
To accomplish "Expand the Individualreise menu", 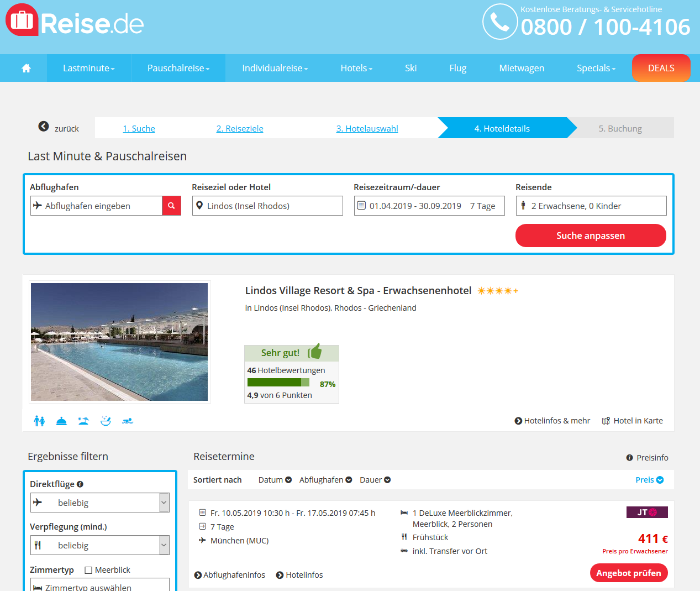I will (x=275, y=68).
